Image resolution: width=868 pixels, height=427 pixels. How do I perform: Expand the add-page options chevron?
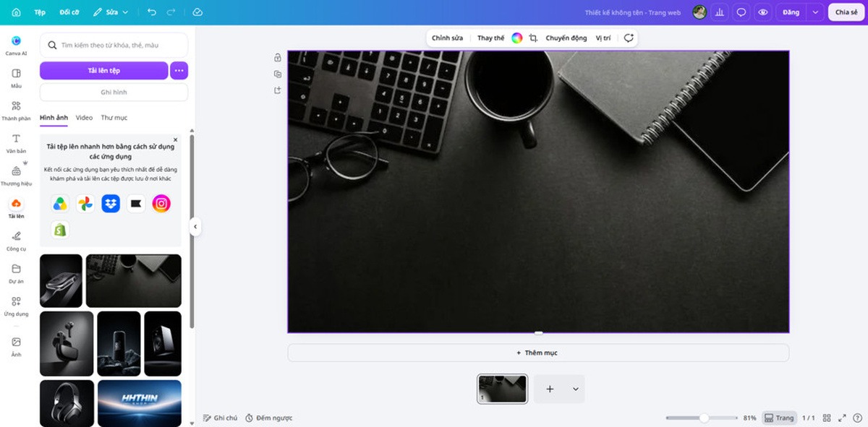576,389
